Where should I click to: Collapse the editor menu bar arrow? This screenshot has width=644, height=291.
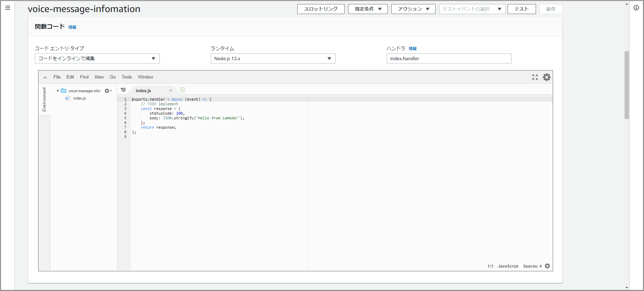[45, 77]
